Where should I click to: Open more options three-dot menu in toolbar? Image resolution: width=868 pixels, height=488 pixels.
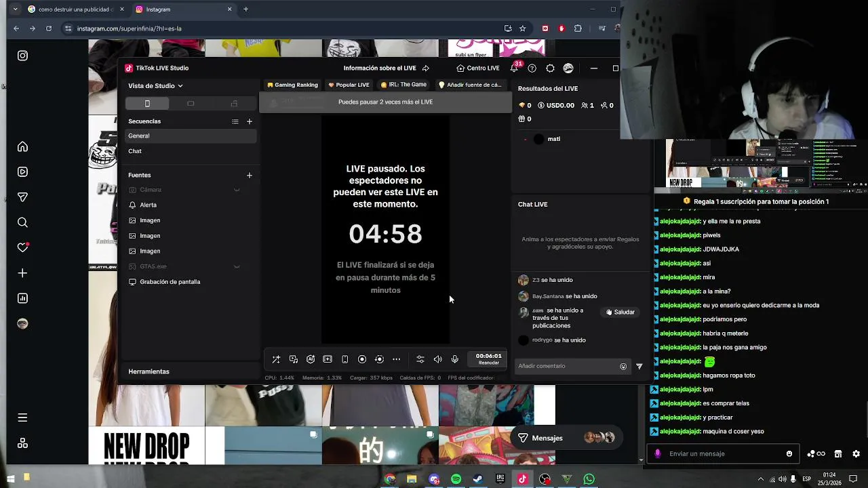[396, 359]
